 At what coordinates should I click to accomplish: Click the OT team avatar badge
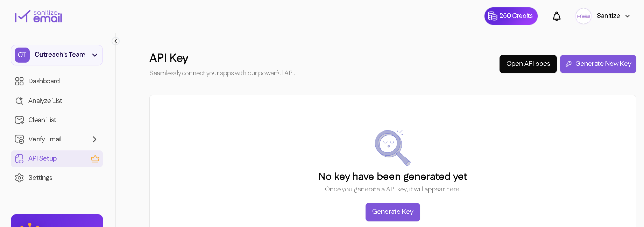click(x=22, y=55)
